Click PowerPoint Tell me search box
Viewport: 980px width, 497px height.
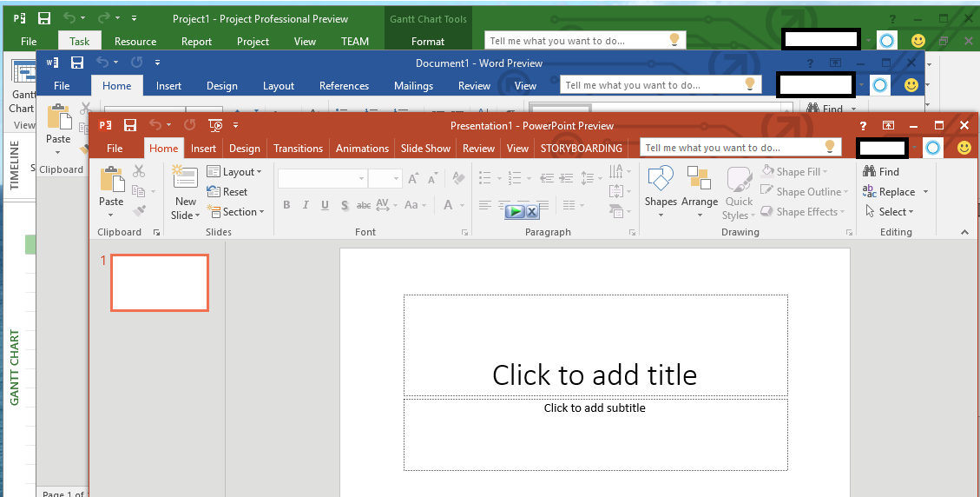pyautogui.click(x=740, y=148)
